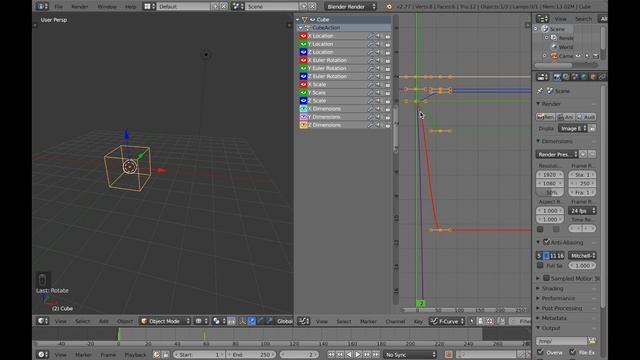Open 24 fps frame rate dropdown
The height and width of the screenshot is (360, 640).
click(582, 211)
